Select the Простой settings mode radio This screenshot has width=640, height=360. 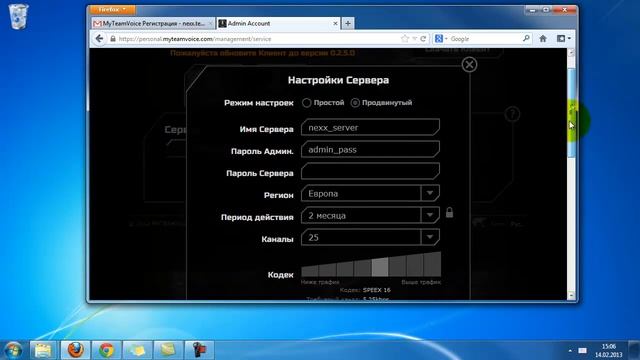click(x=307, y=103)
